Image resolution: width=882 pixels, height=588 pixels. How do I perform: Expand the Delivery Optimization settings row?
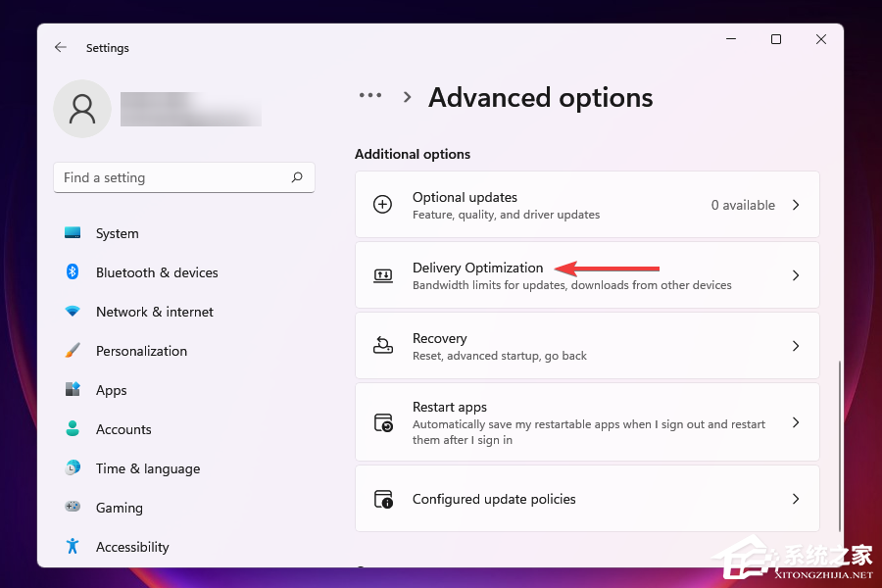(588, 275)
